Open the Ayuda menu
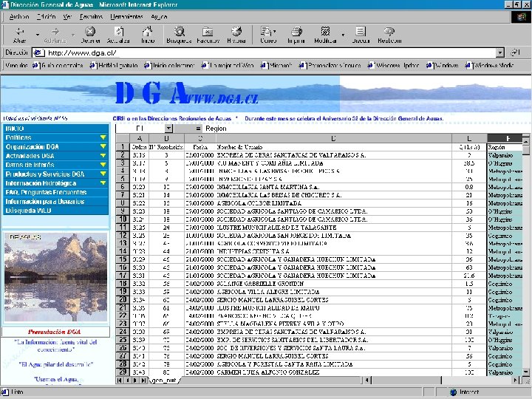Screen dimensions: 532x399 159,16
